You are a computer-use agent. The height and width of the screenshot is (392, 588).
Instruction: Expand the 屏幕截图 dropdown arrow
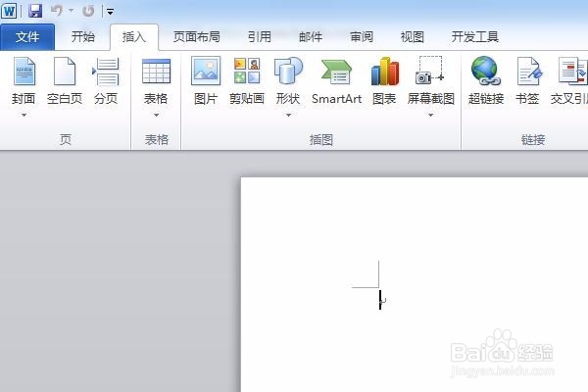(430, 115)
